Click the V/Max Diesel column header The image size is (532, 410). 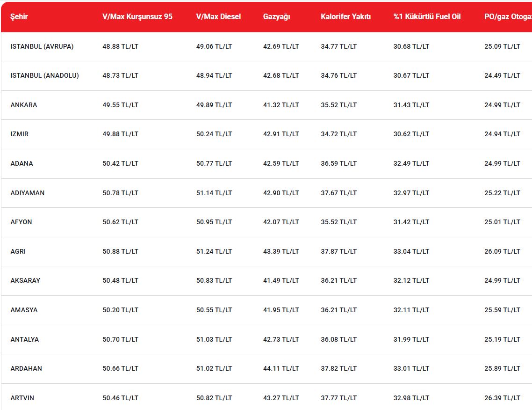coord(218,17)
